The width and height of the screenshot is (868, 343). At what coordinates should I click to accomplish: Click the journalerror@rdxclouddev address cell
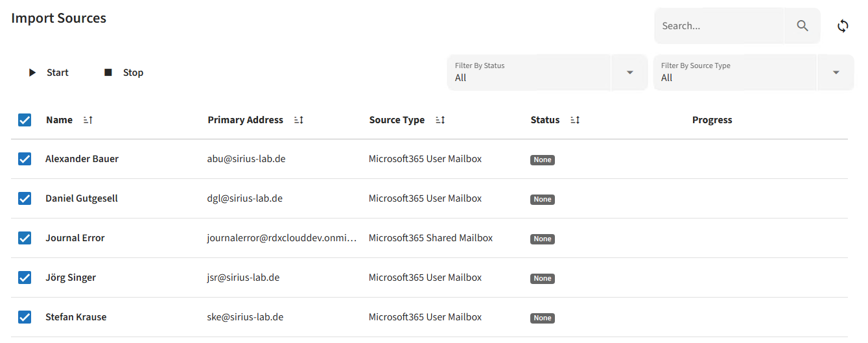(282, 238)
